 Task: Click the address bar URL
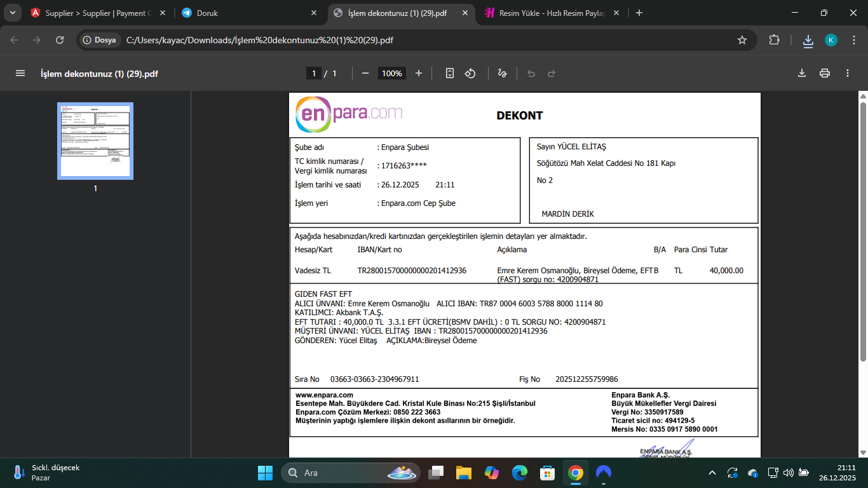(x=259, y=40)
